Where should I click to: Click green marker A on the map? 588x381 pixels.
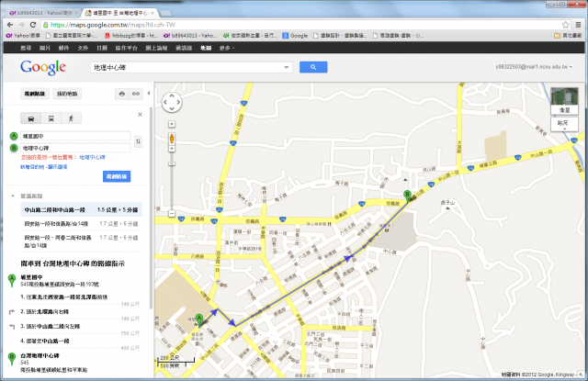click(x=199, y=319)
